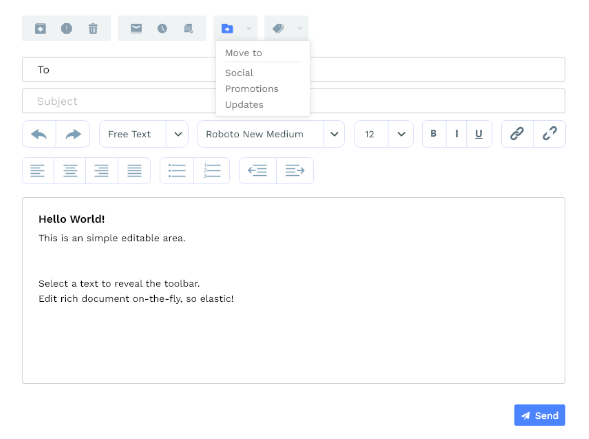This screenshot has height=439, width=589.
Task: Click the report spam exclamation icon
Action: pyautogui.click(x=66, y=29)
